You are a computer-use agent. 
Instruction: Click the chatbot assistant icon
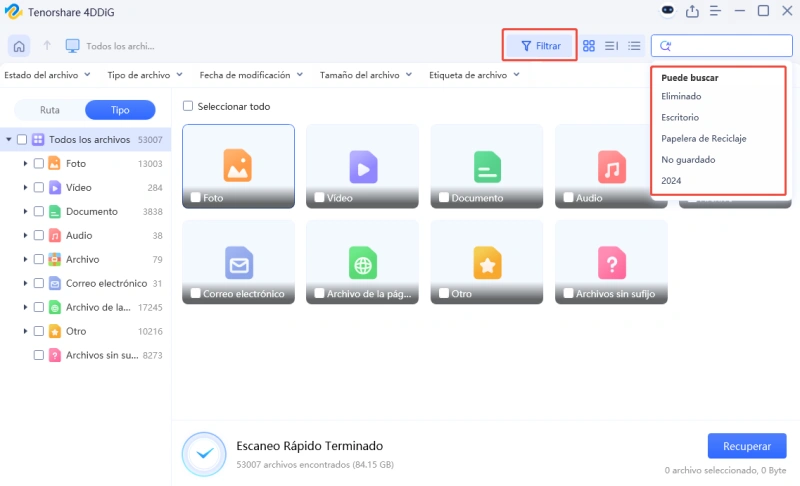[669, 11]
